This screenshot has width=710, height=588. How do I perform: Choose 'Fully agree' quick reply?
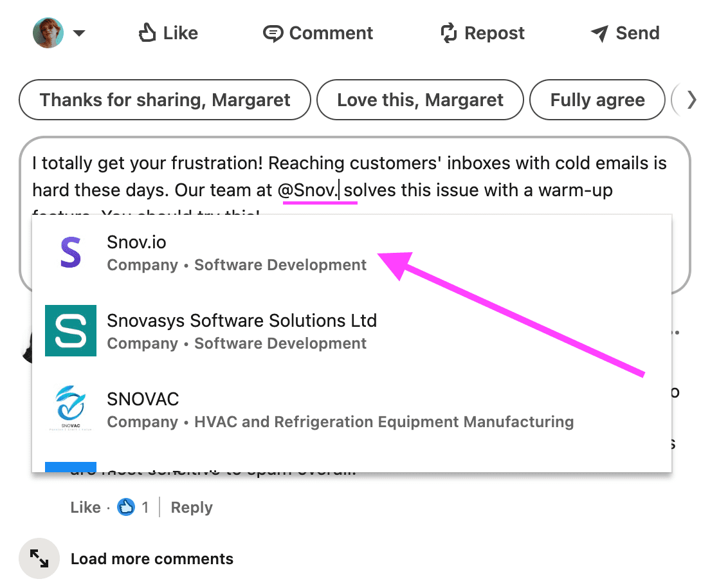point(597,100)
